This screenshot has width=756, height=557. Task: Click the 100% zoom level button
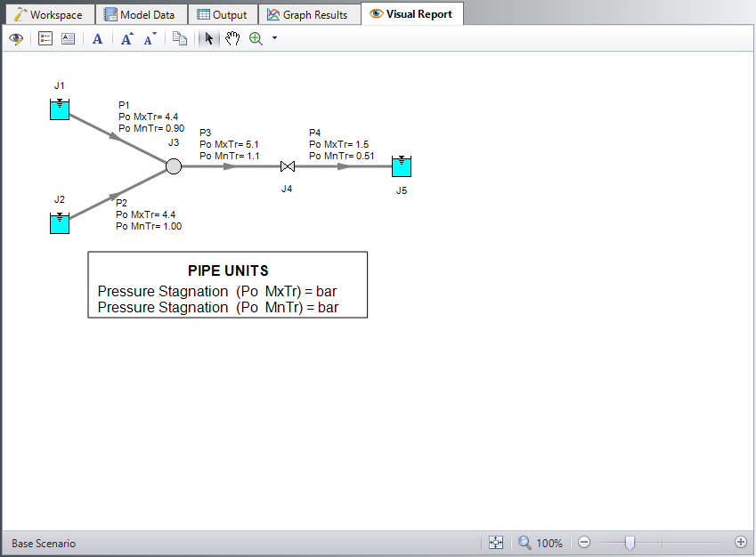(x=541, y=543)
